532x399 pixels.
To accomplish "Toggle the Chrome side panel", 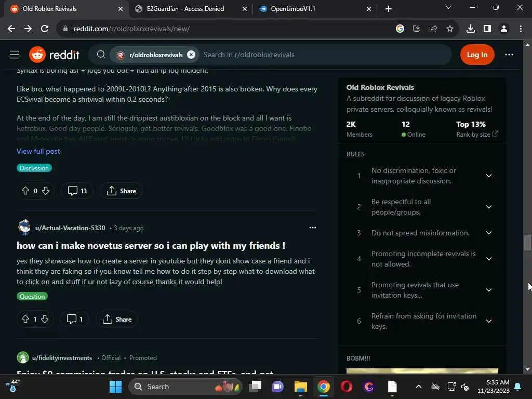I will [487, 29].
